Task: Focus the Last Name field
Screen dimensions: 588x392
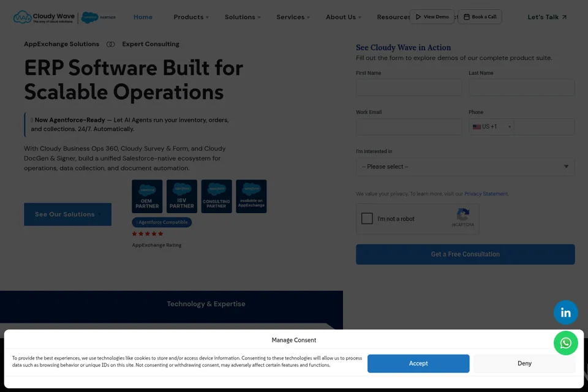Action: coord(521,88)
